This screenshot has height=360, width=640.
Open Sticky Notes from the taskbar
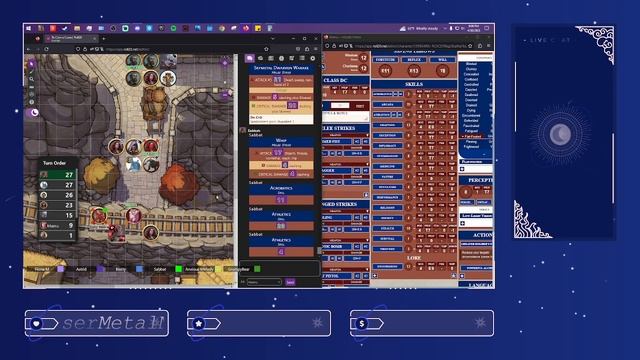coord(258,28)
